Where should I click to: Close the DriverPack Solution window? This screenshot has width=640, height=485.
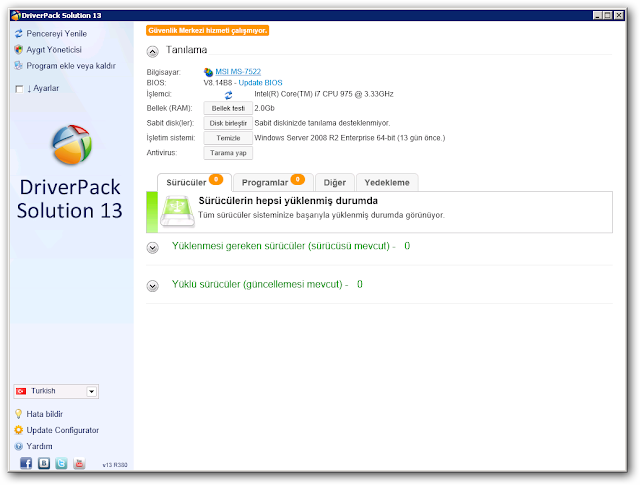[619, 16]
